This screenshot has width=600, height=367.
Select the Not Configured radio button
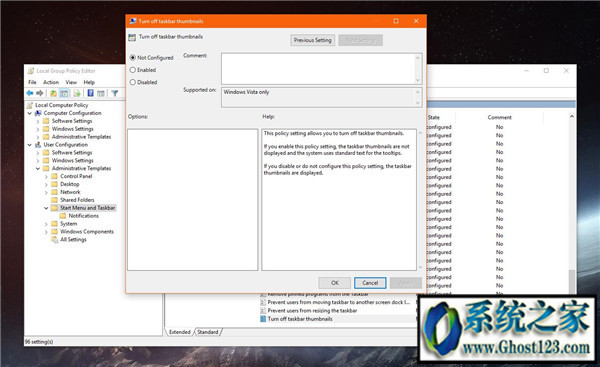[x=133, y=57]
